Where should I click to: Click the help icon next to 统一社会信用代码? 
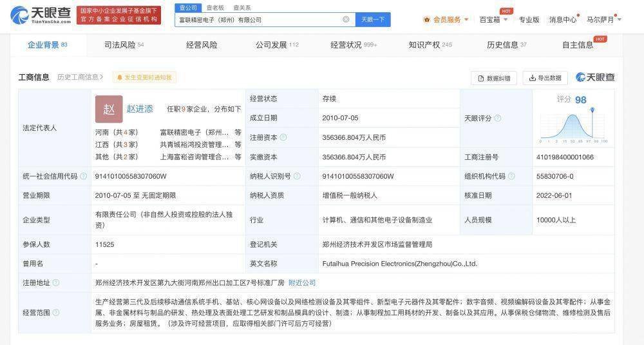pos(83,176)
